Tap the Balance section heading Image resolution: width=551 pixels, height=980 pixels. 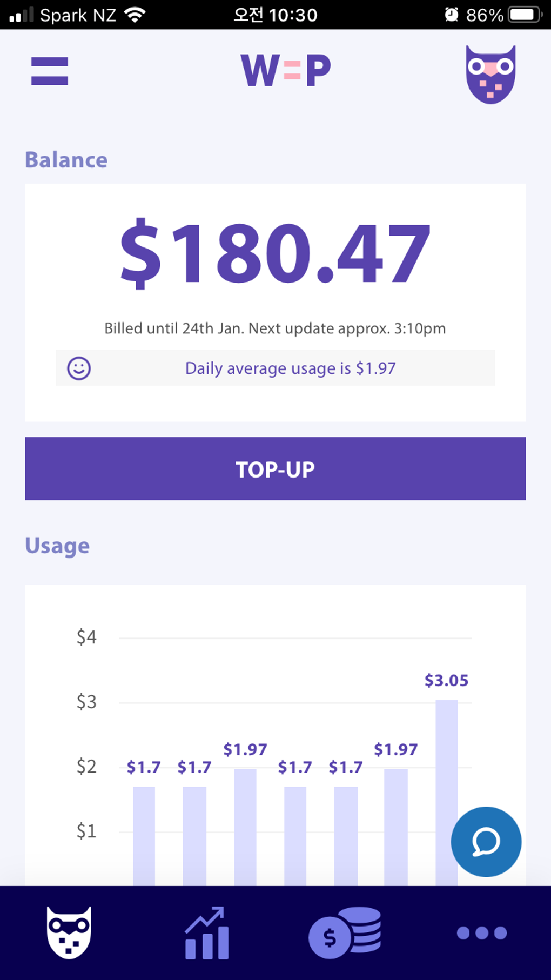coord(66,160)
